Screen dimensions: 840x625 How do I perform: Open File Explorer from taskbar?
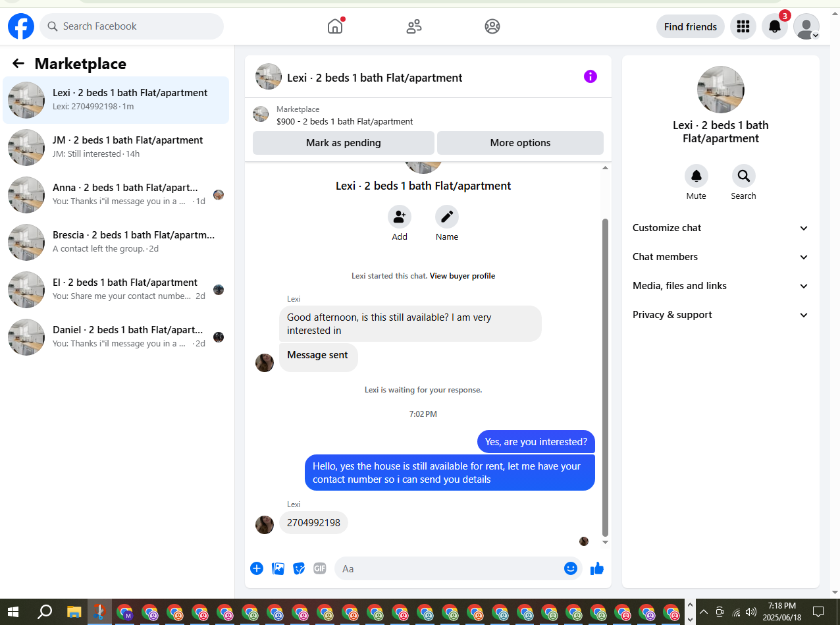click(x=74, y=612)
